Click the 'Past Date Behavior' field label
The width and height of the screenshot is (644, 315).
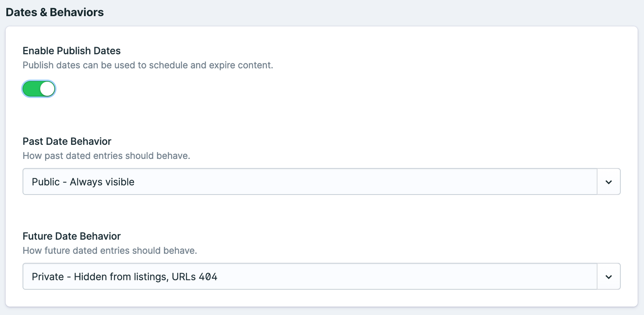coord(67,141)
